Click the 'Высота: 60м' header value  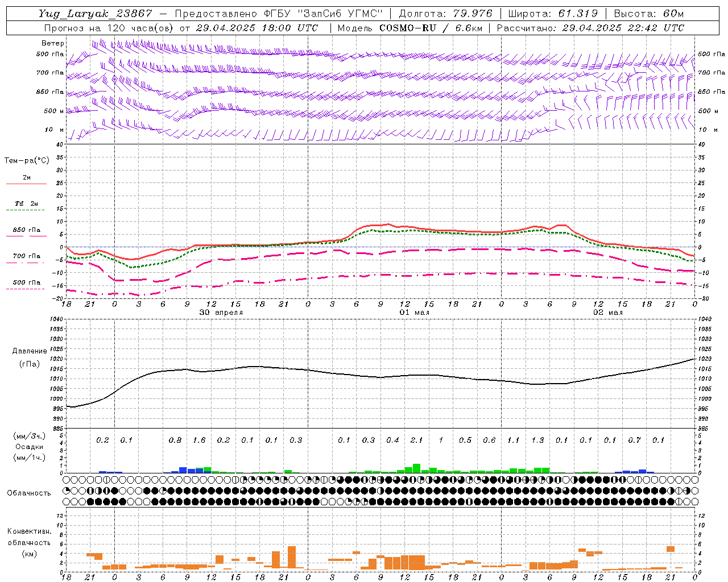click(x=649, y=14)
